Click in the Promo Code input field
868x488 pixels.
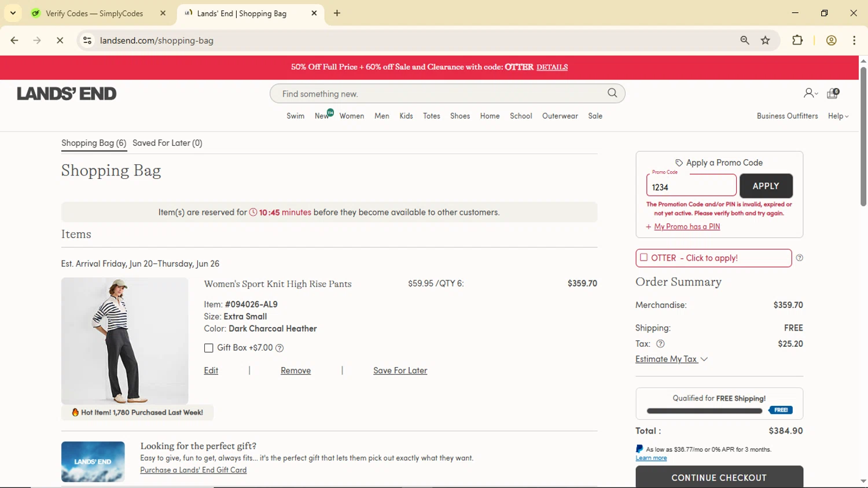coord(692,186)
